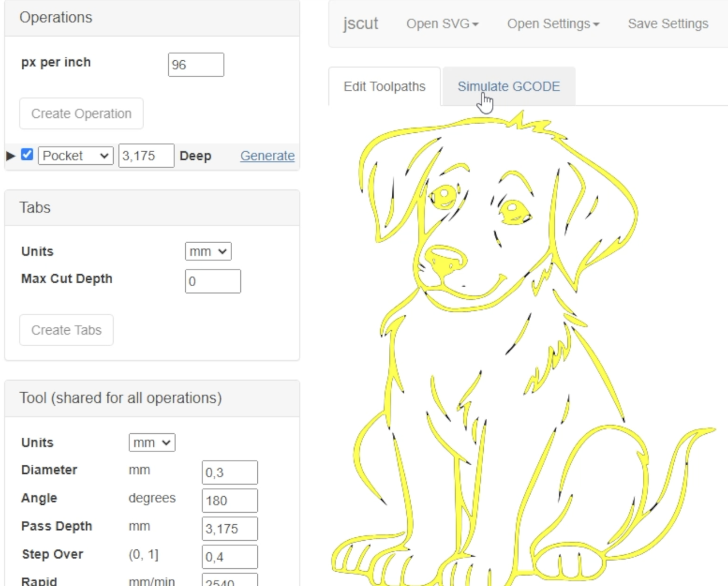Viewport: 728px width, 586px height.
Task: Toggle the Pocket operation enabled checkbox
Action: coord(27,155)
